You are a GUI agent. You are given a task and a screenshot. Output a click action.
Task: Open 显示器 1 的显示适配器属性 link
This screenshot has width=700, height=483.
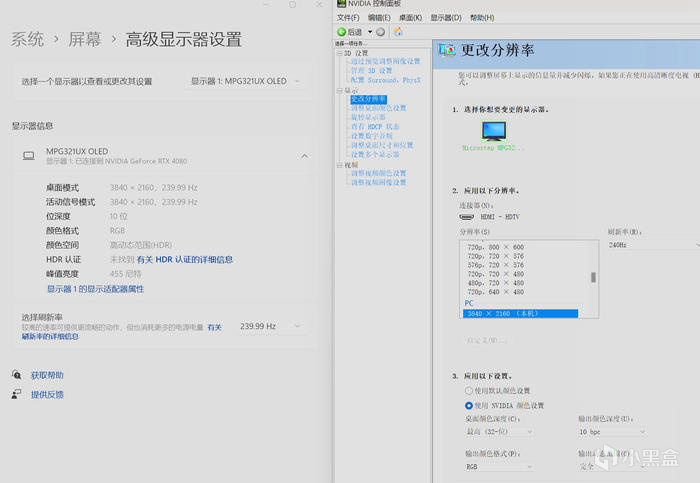click(x=96, y=289)
